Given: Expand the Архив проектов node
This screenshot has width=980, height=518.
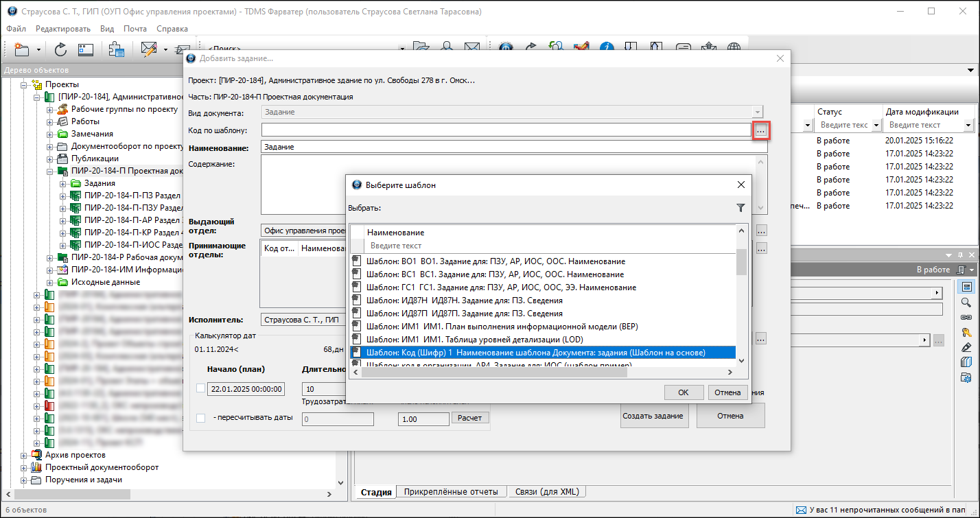Looking at the screenshot, I should [x=24, y=455].
